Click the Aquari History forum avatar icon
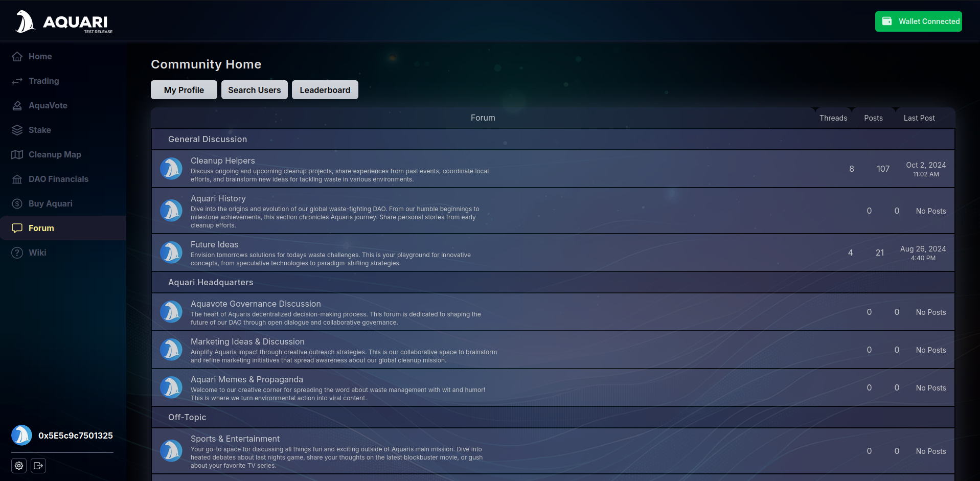980x481 pixels. 171,211
